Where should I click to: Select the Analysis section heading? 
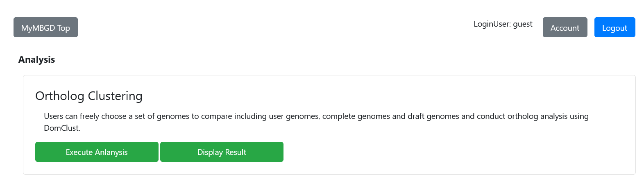pyautogui.click(x=36, y=59)
